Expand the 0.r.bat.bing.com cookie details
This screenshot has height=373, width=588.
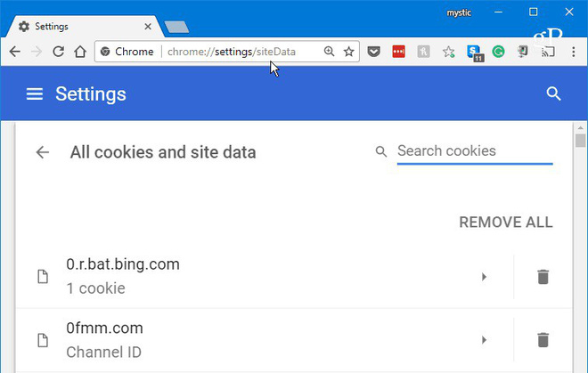click(484, 277)
